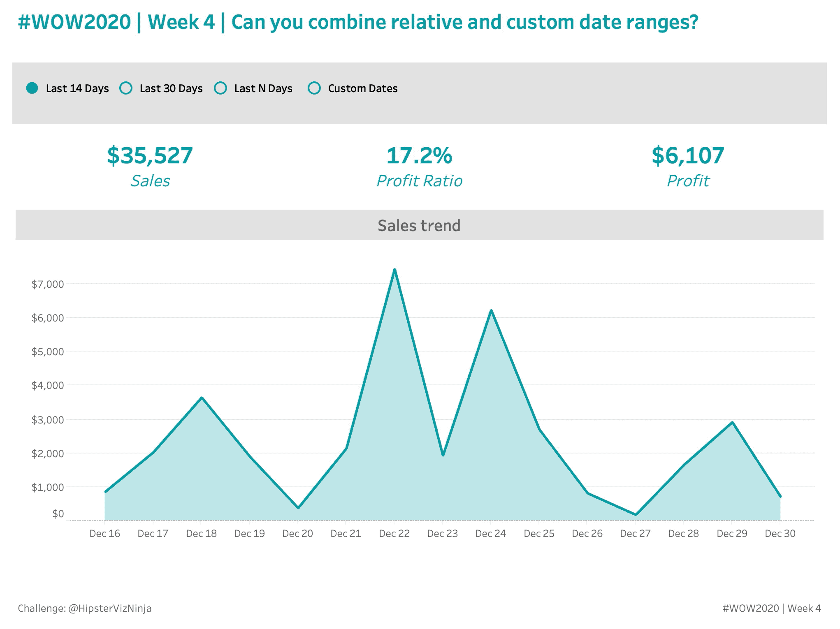Click the Challenge: @HipsterVizNinja credit text
840x629 pixels.
point(85,608)
